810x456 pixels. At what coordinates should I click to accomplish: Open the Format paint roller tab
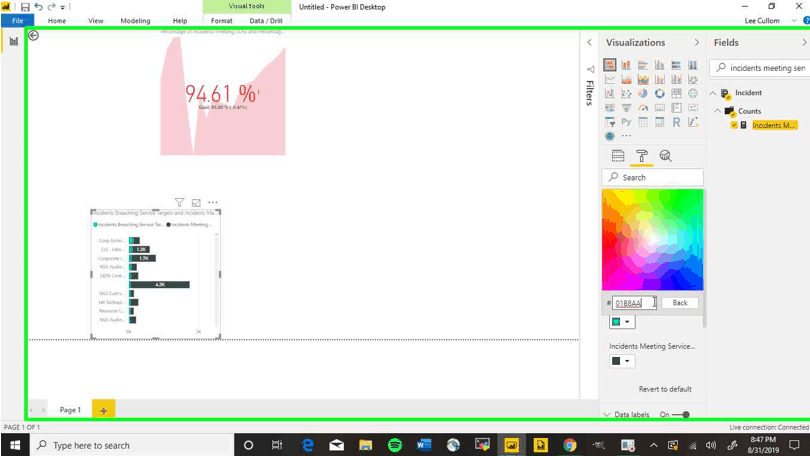point(642,156)
